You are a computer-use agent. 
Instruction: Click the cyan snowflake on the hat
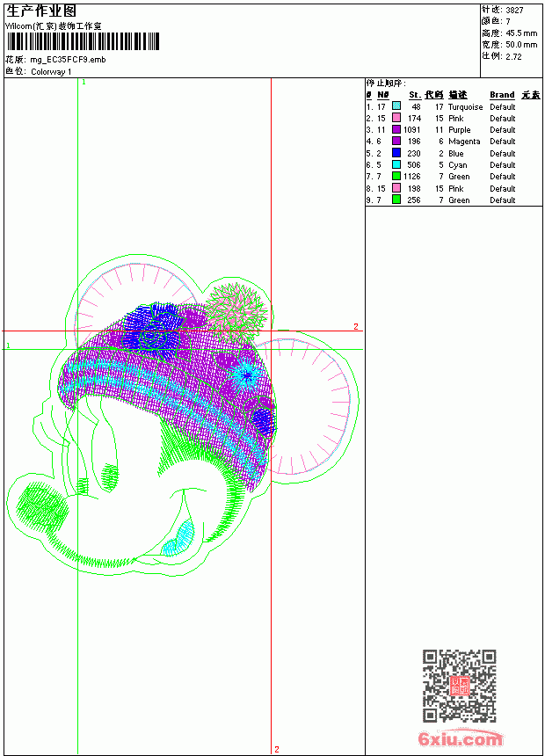point(246,374)
